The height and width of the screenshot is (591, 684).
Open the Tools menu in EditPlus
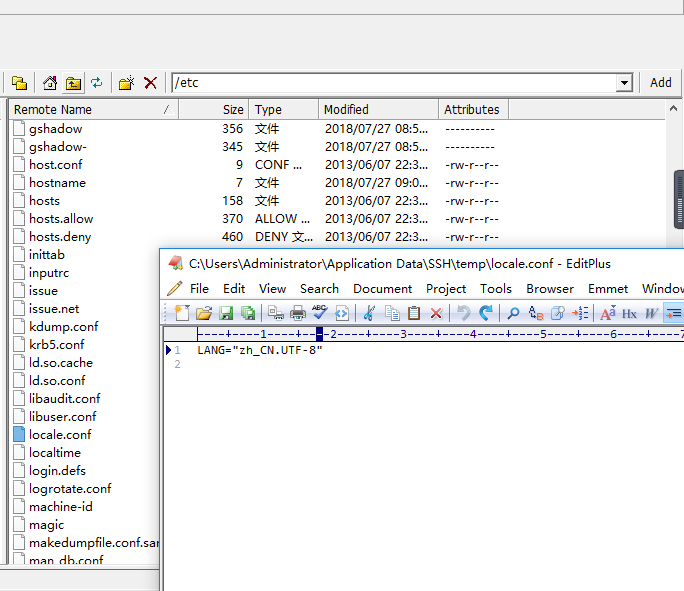pos(496,289)
